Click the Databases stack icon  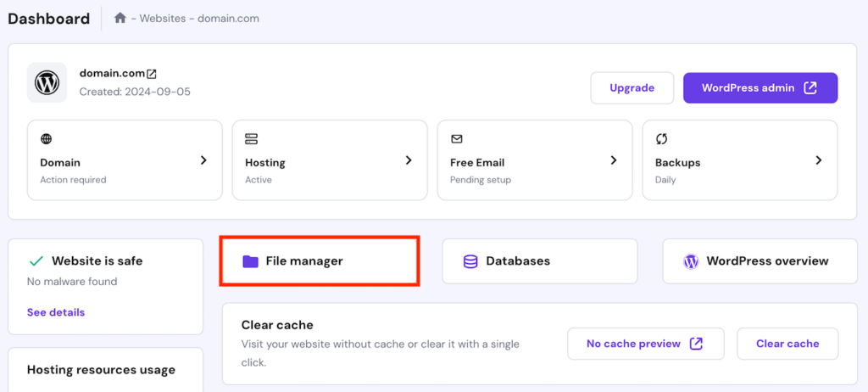pyautogui.click(x=470, y=261)
